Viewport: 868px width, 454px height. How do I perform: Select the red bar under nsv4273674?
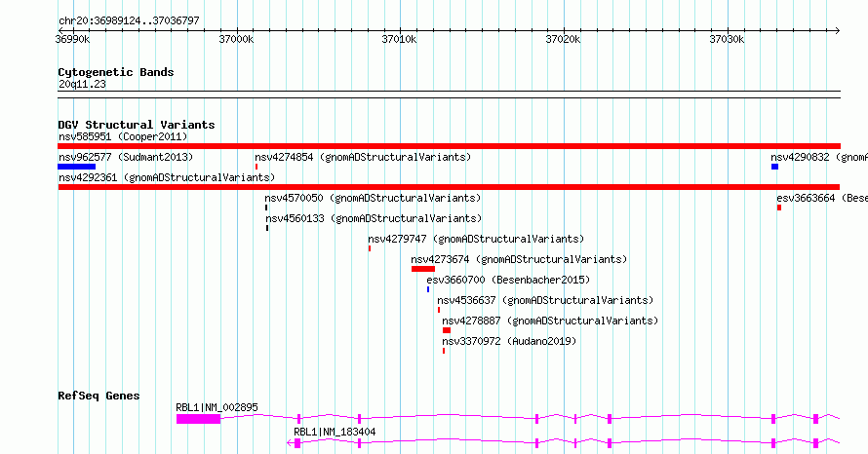click(x=423, y=269)
